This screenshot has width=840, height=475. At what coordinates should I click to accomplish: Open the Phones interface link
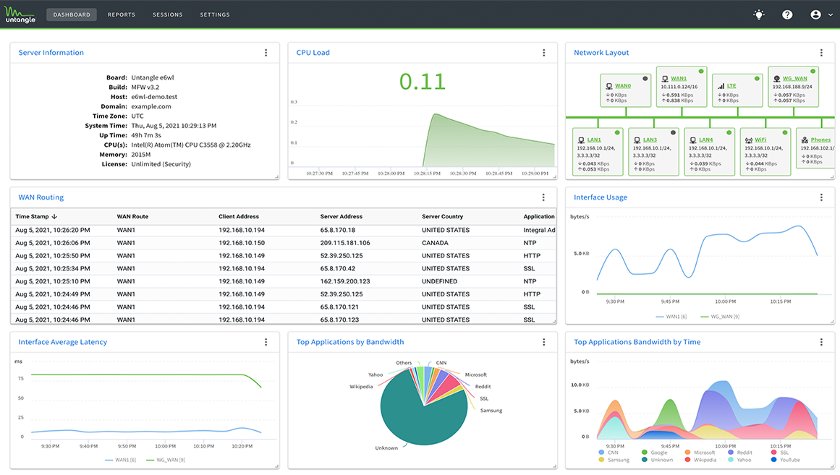821,140
